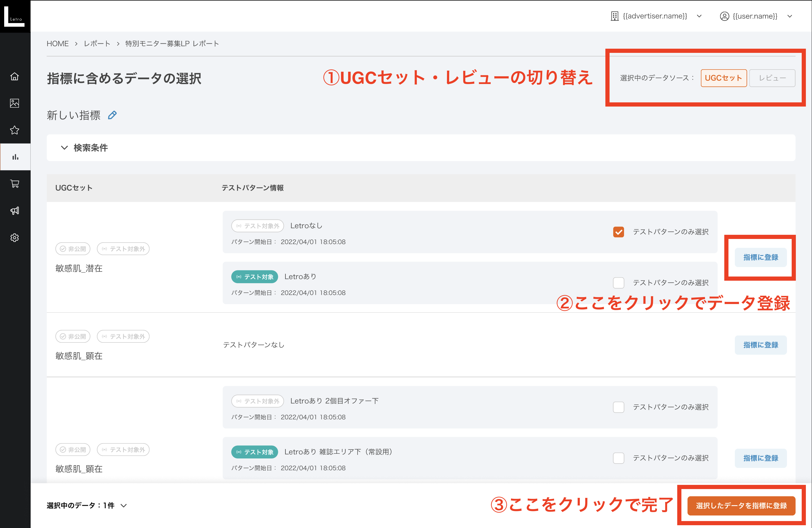Check テストパターンのみ選択 for Letroあり pattern

[618, 283]
